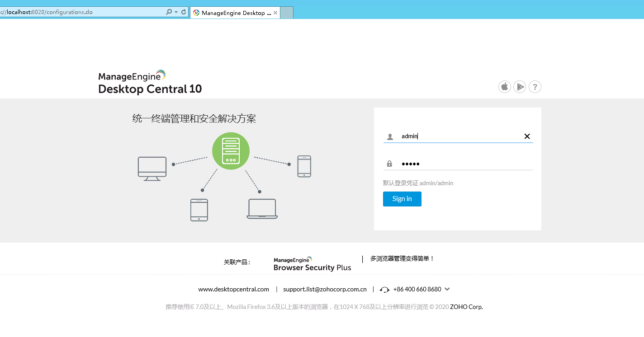Image resolution: width=644 pixels, height=337 pixels.
Task: Click the green server illustration icon
Action: (231, 151)
